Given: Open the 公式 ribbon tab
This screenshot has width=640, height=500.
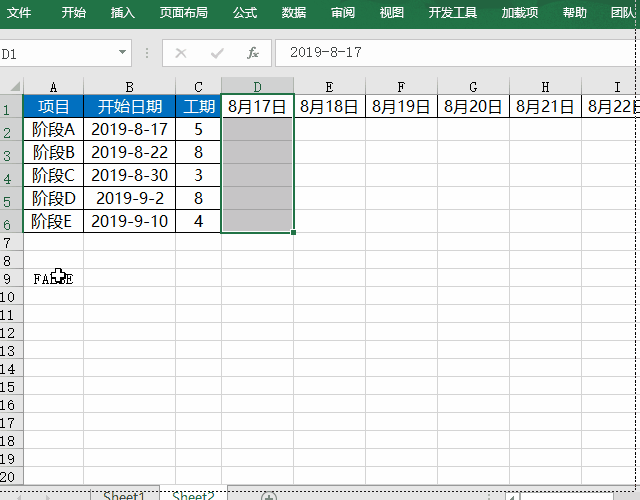Looking at the screenshot, I should pyautogui.click(x=245, y=13).
